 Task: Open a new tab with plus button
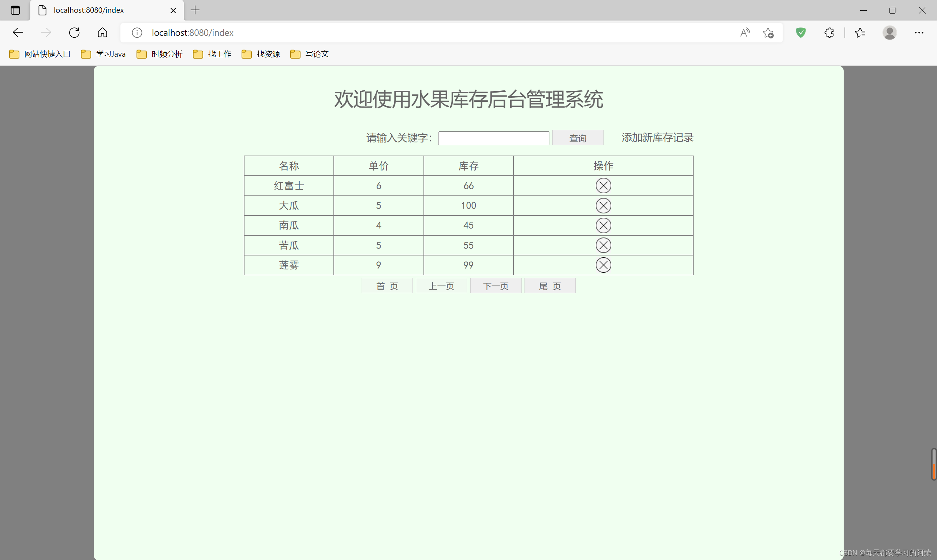195,10
